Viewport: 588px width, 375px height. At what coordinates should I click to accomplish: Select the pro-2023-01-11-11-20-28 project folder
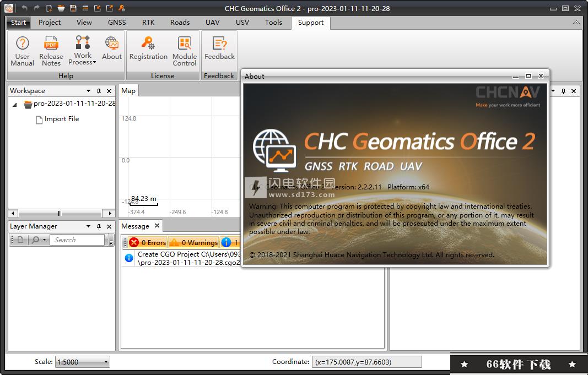coord(70,104)
